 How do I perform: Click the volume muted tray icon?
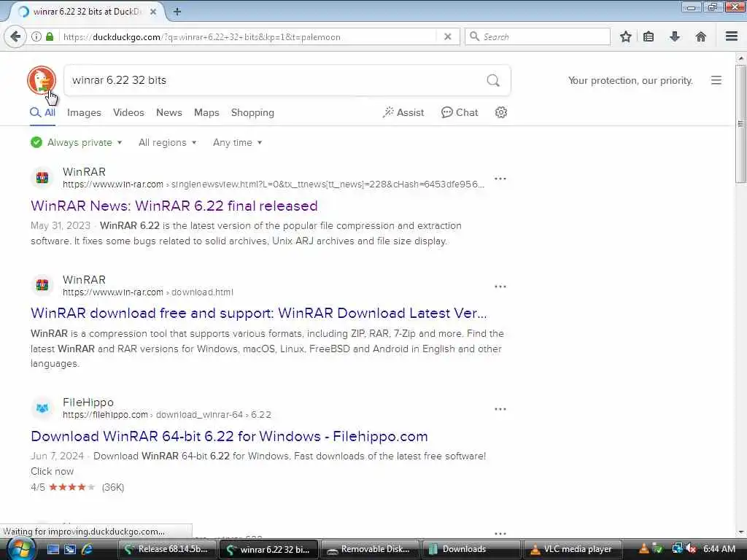(x=692, y=549)
